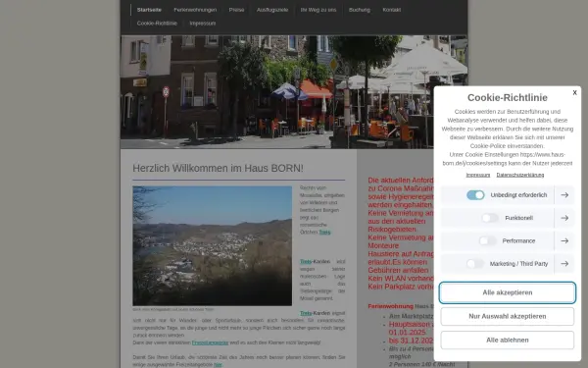The height and width of the screenshot is (368, 588).
Task: Select the red Ferienwohnung label
Action: [x=390, y=306]
